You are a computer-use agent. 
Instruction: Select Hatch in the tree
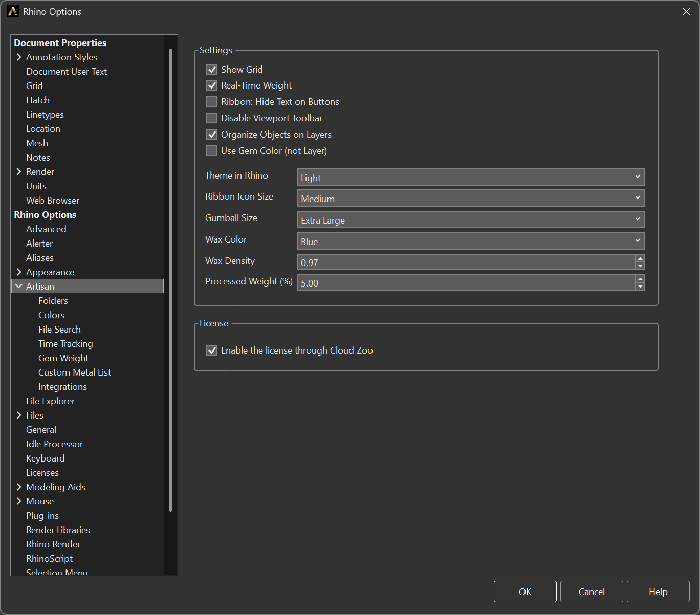click(x=38, y=100)
